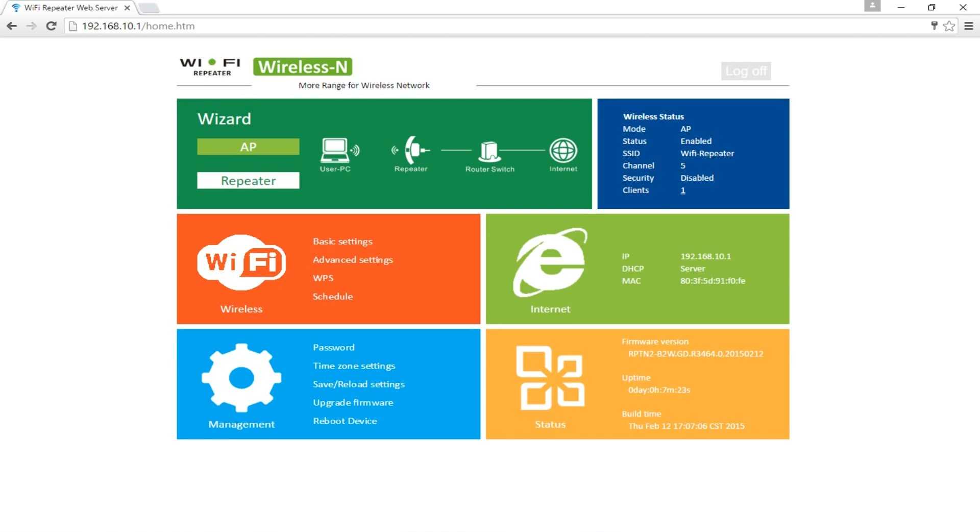Select the WiFi Repeater Web Server tab

click(x=70, y=8)
